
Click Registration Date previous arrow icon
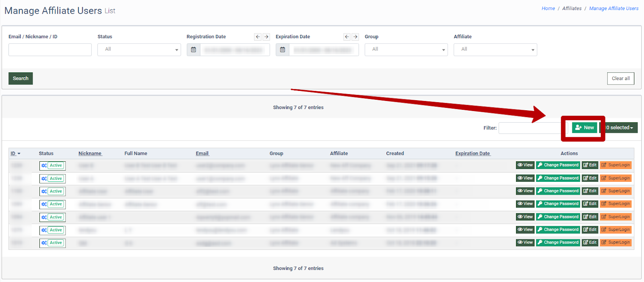point(258,37)
